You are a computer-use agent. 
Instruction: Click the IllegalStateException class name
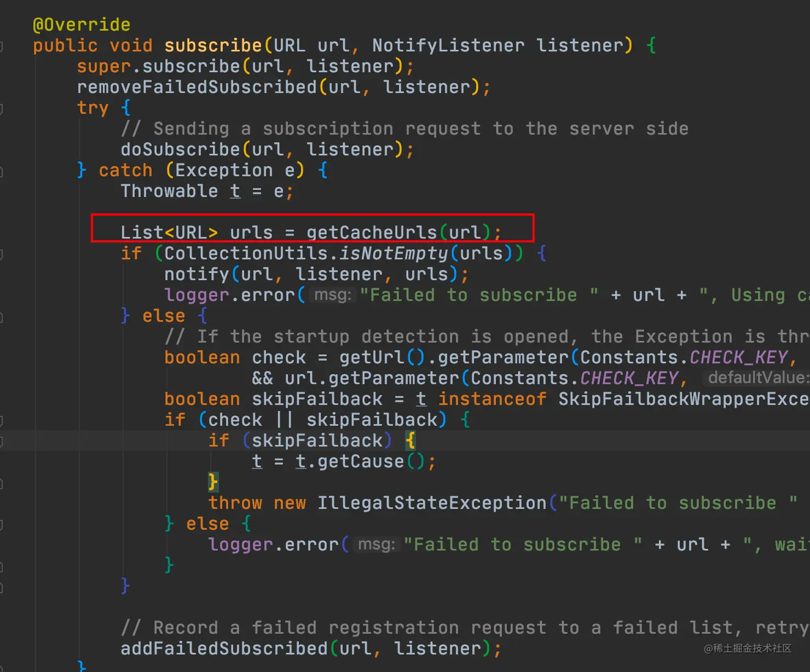pyautogui.click(x=432, y=503)
